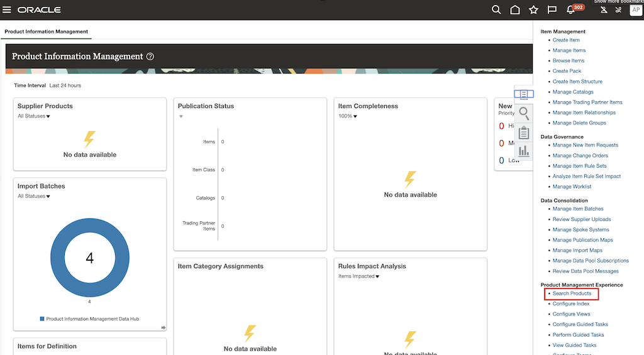644x355 pixels.
Task: Click the blue Import Batches donut ring
Action: (x=57, y=258)
